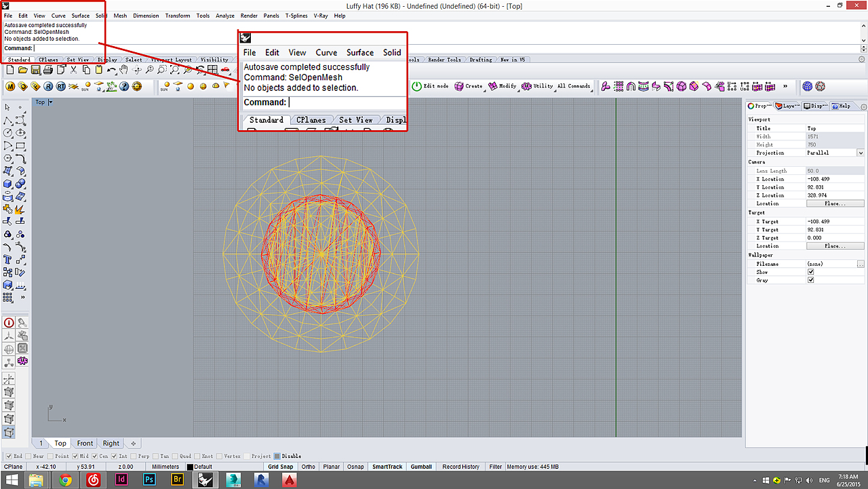The image size is (868, 489).
Task: Toggle Grid Snap in status bar
Action: (281, 467)
